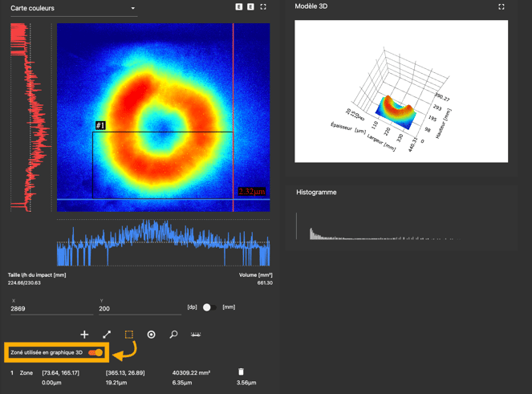This screenshot has height=394, width=532.
Task: Click the right E icon above color map
Action: (250, 7)
